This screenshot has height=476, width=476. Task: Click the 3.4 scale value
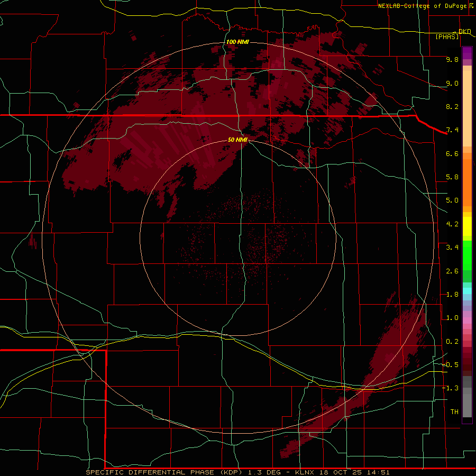point(452,248)
